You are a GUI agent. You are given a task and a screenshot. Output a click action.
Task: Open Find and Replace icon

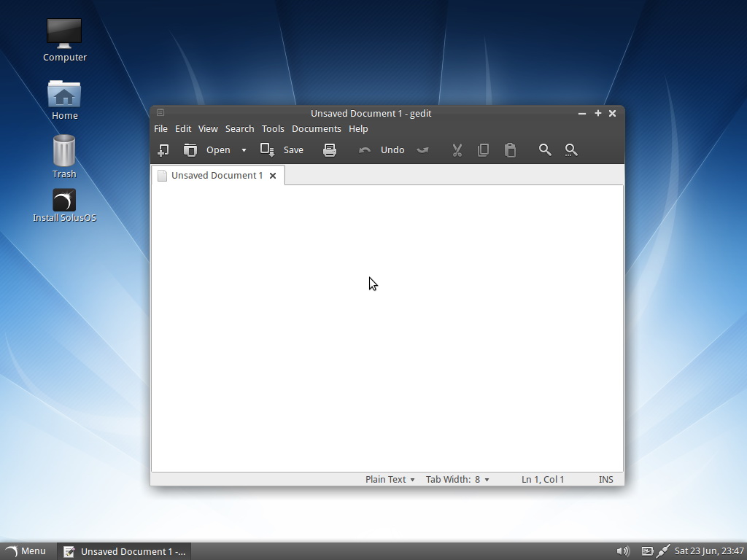[571, 150]
